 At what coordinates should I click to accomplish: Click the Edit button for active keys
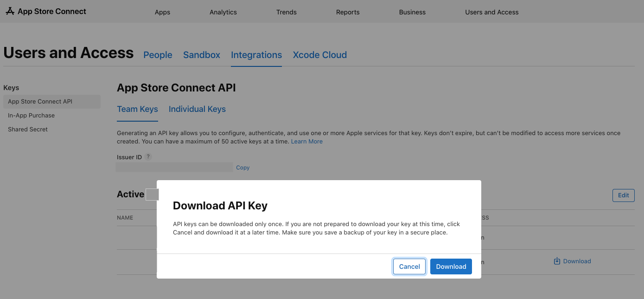(x=624, y=195)
